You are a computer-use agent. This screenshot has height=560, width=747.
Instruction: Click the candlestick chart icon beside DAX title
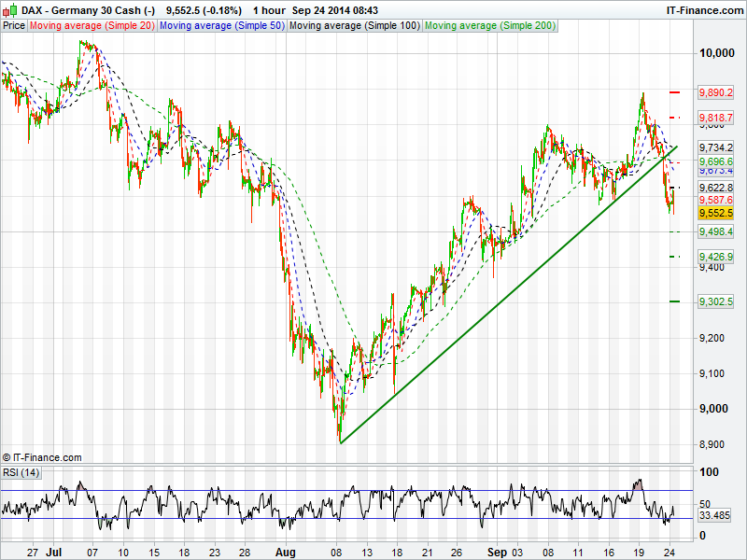point(10,9)
